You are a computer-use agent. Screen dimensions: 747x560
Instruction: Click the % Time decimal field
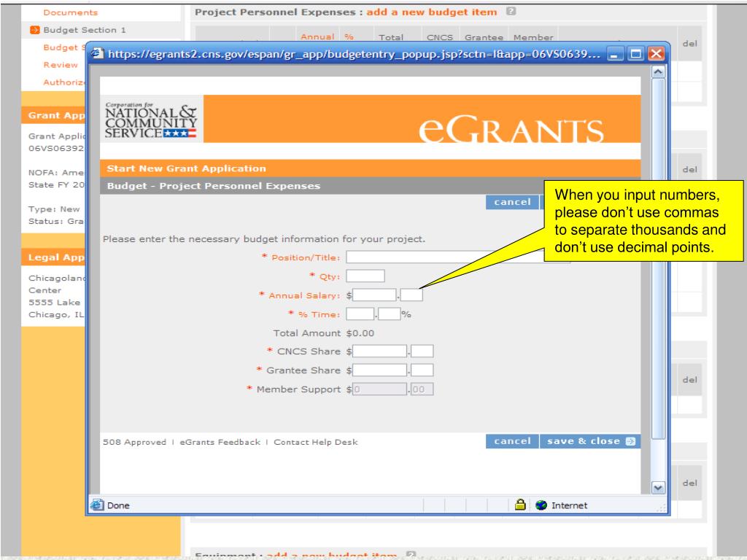tap(390, 314)
